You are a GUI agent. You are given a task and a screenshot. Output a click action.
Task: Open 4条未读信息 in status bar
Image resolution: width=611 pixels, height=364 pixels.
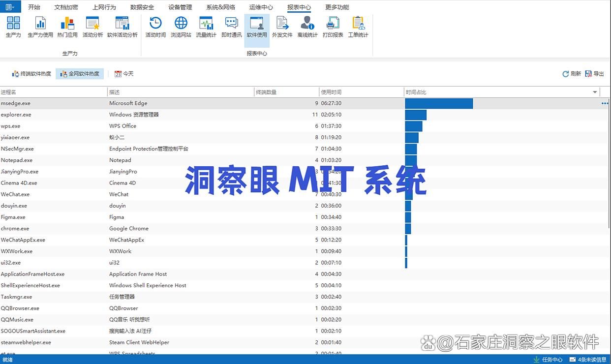[588, 360]
